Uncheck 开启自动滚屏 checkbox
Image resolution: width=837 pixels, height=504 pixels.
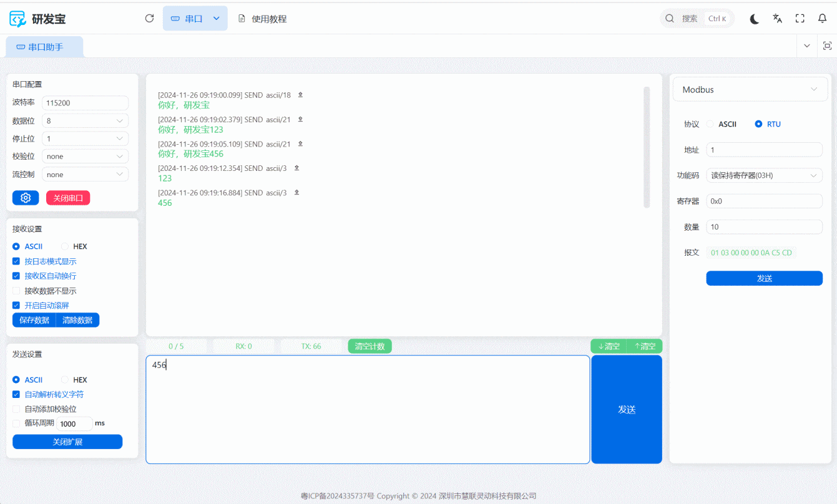coord(16,306)
